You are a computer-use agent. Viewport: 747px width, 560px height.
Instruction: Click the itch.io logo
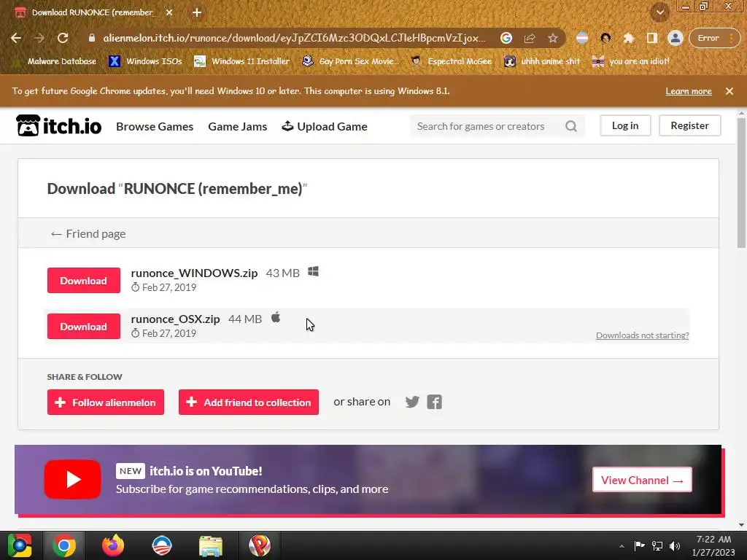click(58, 125)
